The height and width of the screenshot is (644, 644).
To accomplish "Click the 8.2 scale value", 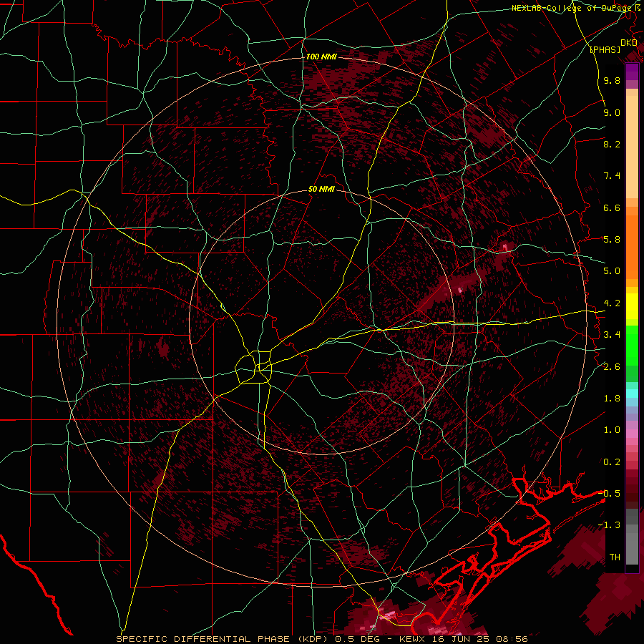I will tap(612, 144).
